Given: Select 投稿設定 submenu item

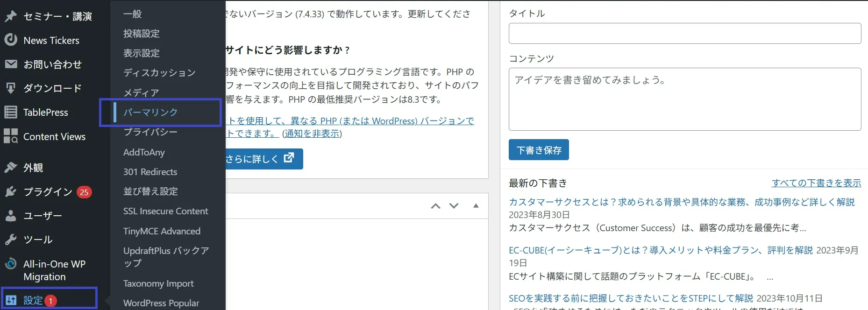Looking at the screenshot, I should (142, 34).
